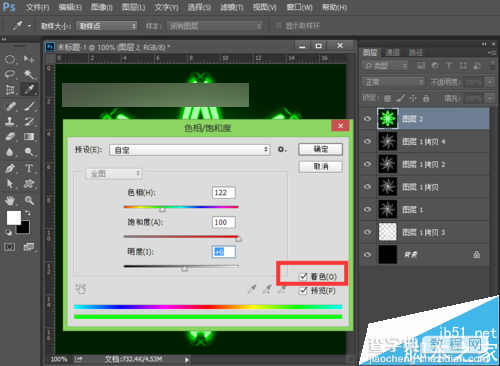Open the 文件(F) menu

point(37,7)
